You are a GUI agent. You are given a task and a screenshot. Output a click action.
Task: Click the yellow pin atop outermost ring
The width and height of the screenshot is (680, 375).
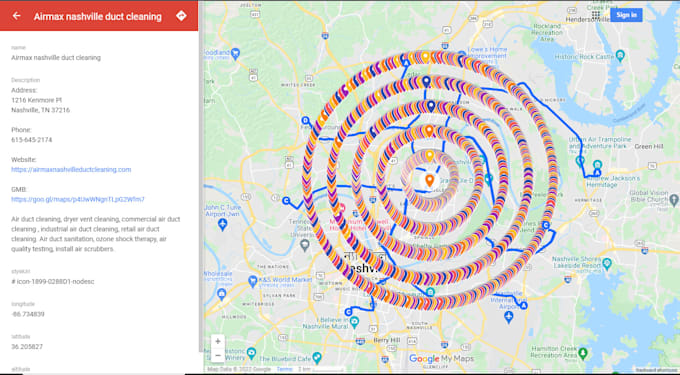[426, 57]
